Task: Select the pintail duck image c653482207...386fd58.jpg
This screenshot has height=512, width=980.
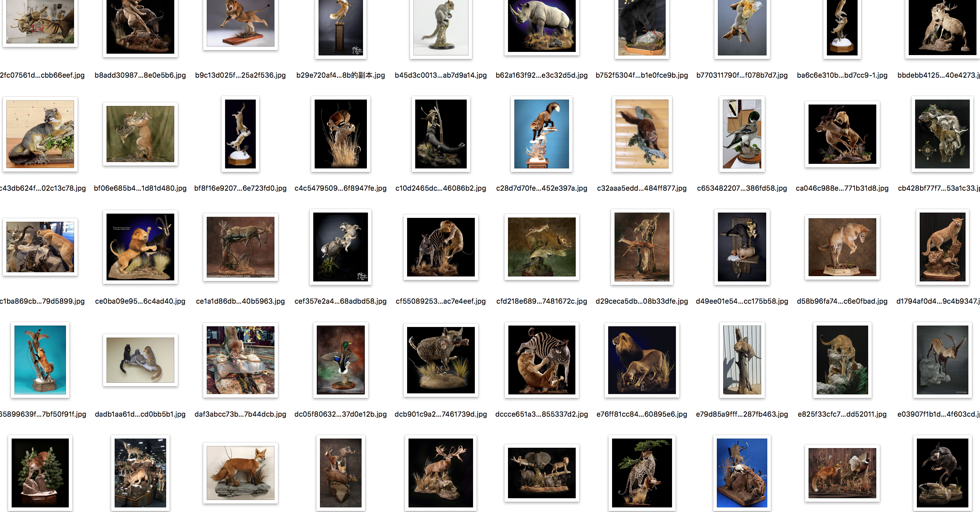Action: (x=742, y=134)
